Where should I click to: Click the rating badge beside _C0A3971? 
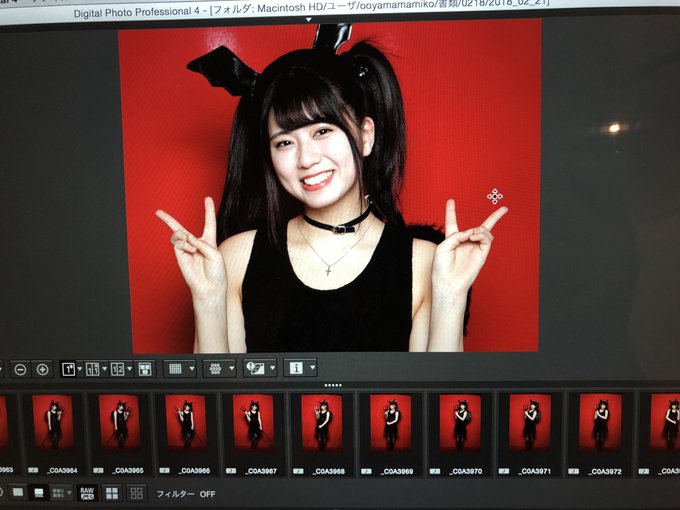click(x=503, y=471)
